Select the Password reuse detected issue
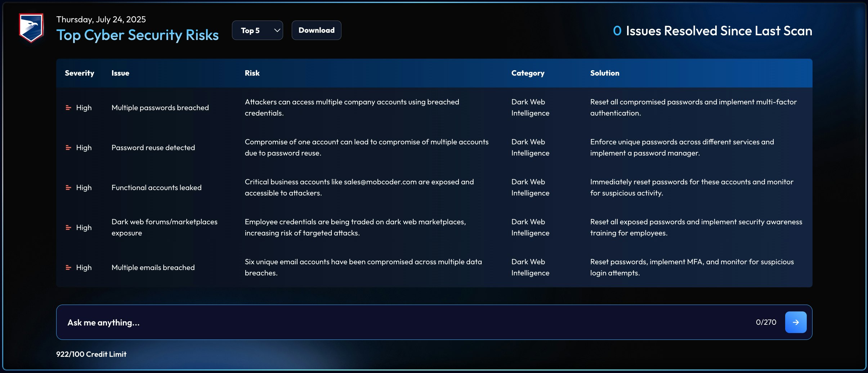 tap(153, 148)
